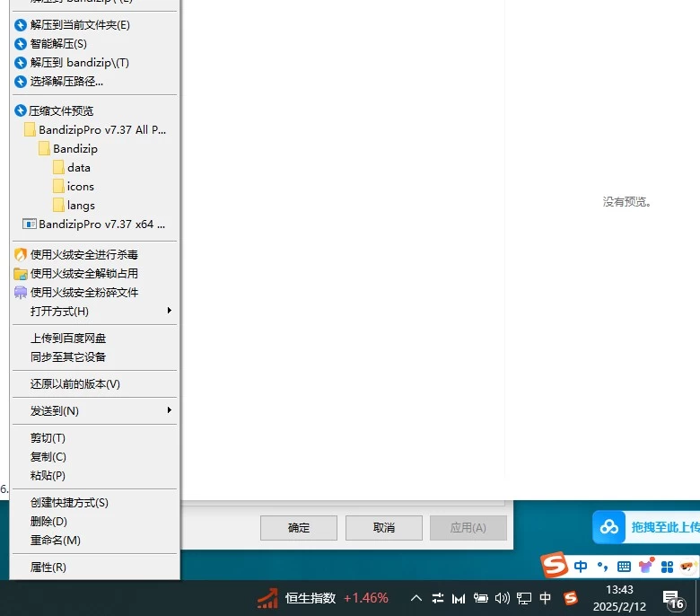Expand the 发送到(N) submenu arrow
The height and width of the screenshot is (616, 700).
[x=170, y=409]
